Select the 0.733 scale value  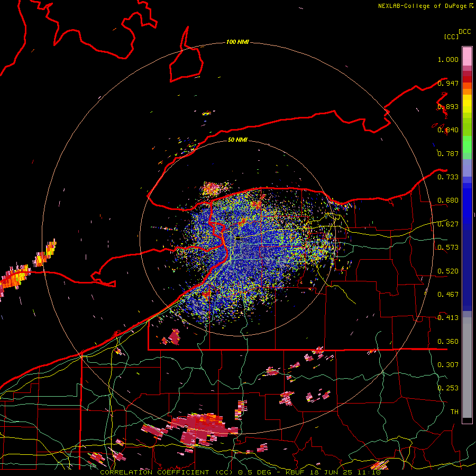coord(448,177)
